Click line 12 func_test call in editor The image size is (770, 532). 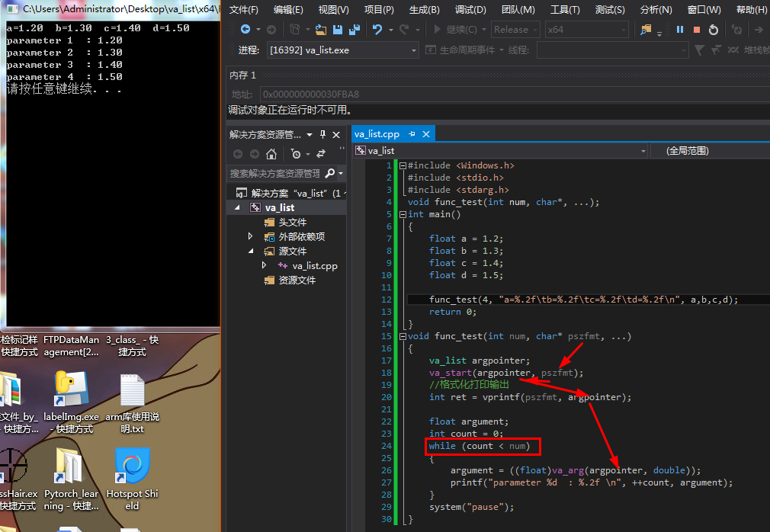pos(583,300)
